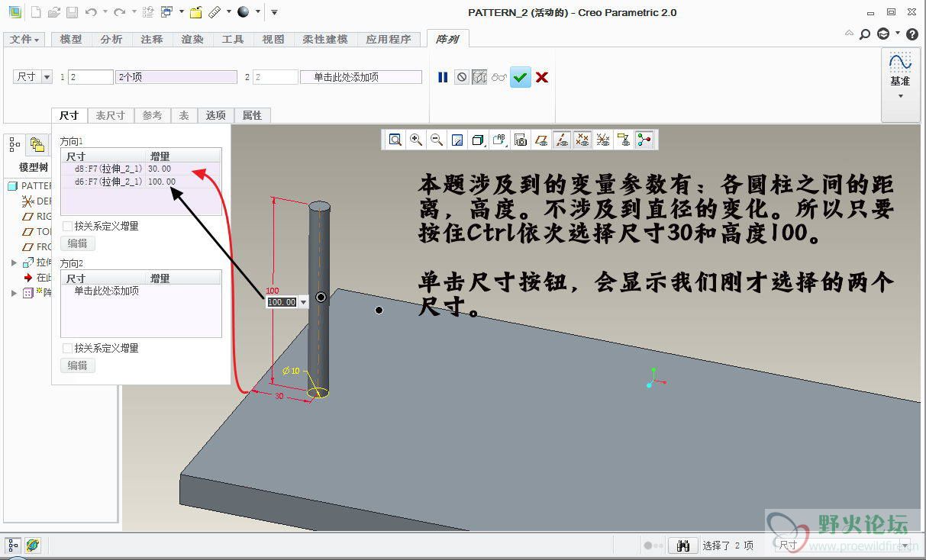Toggle datum point display
Image resolution: width=926 pixels, height=560 pixels.
click(582, 140)
